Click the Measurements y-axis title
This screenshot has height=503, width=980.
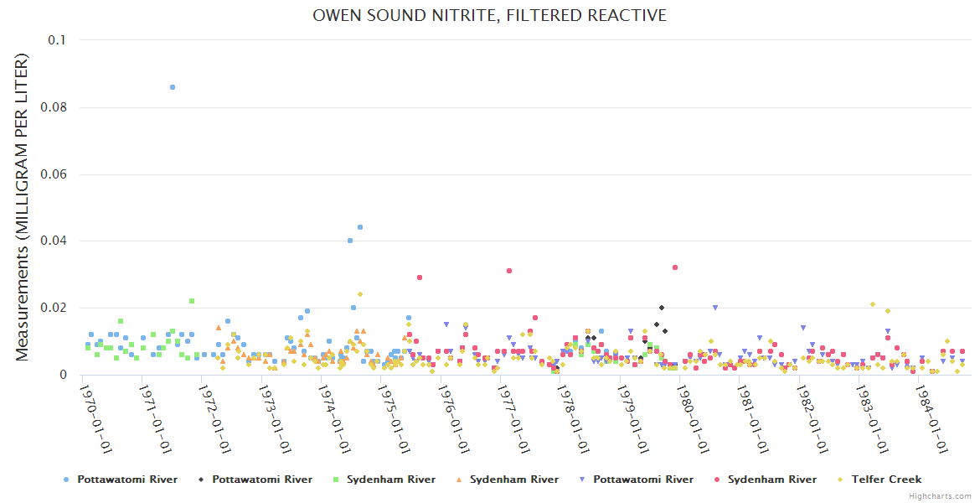click(23, 207)
